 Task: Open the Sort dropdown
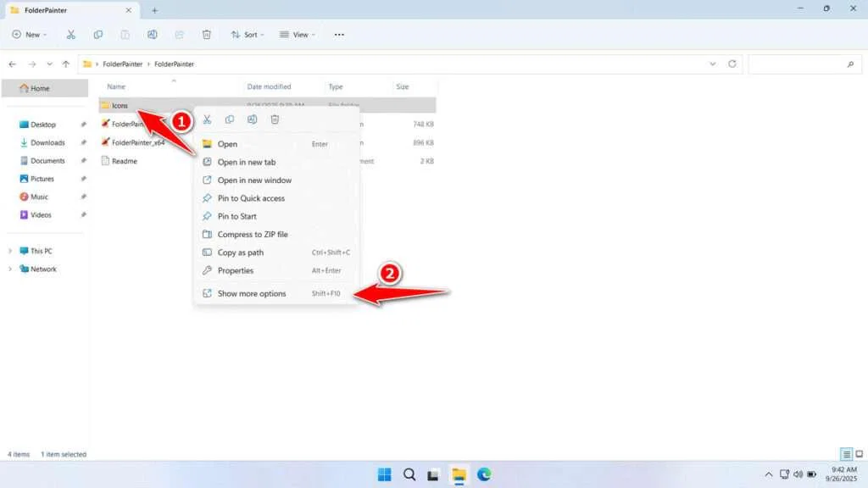[x=248, y=34]
